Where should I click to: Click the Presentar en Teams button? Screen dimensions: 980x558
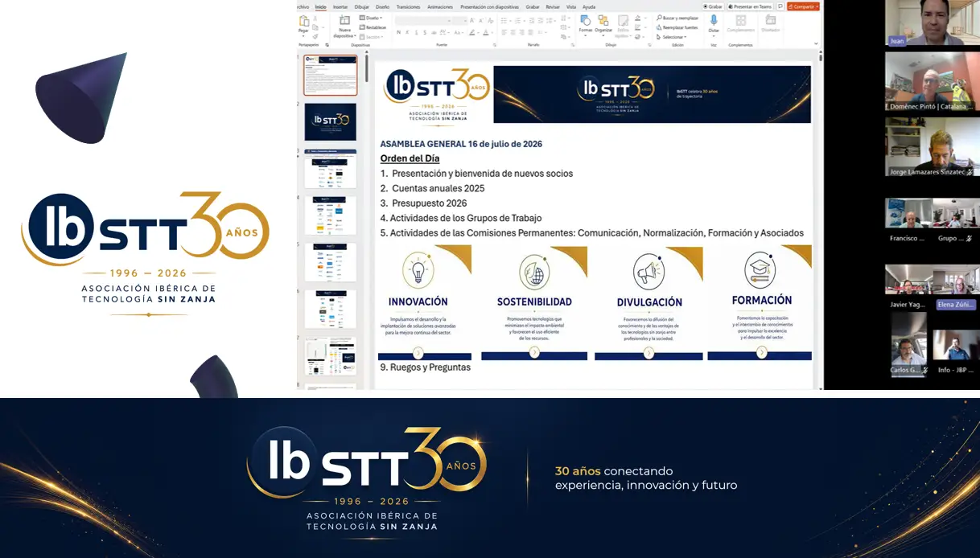click(750, 6)
